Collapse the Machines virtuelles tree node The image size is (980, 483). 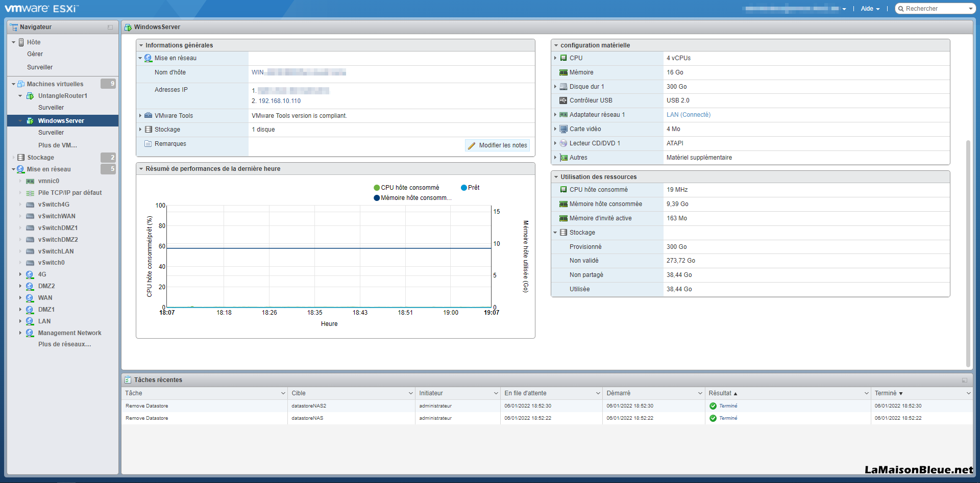point(13,84)
